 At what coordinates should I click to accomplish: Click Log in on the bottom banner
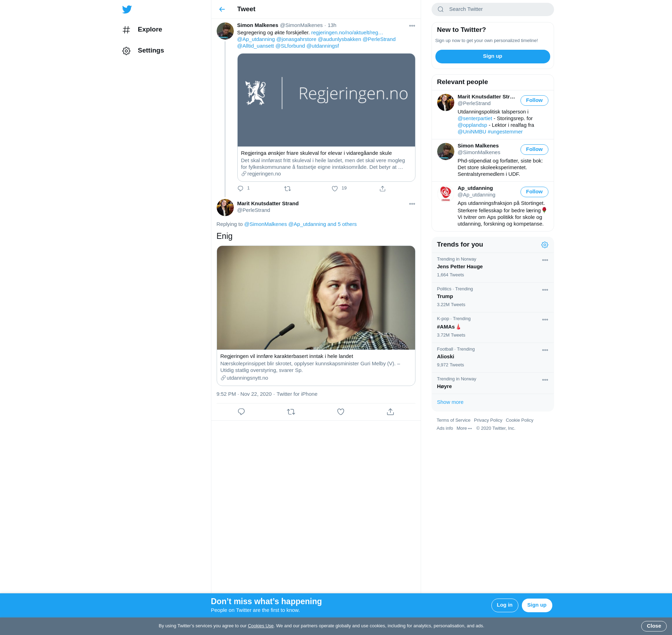[504, 605]
